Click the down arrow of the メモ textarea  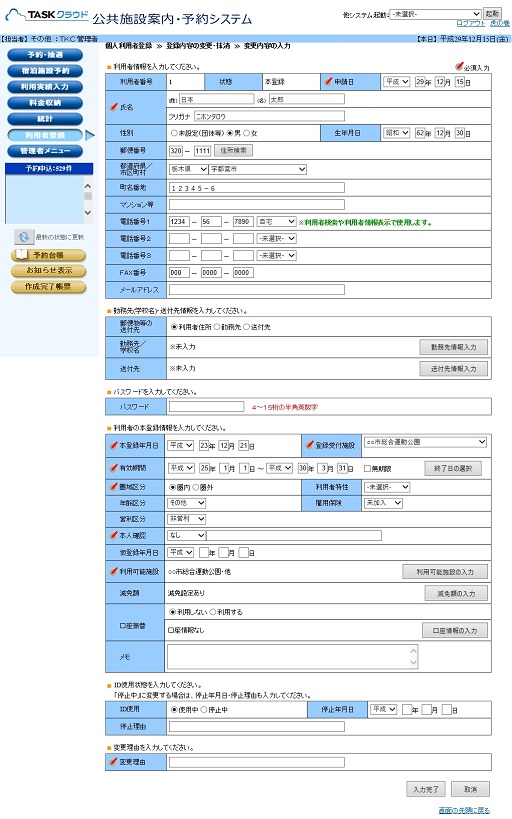(414, 662)
